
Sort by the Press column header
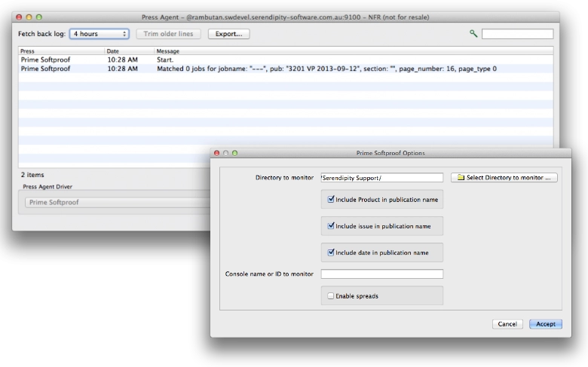pyautogui.click(x=60, y=51)
